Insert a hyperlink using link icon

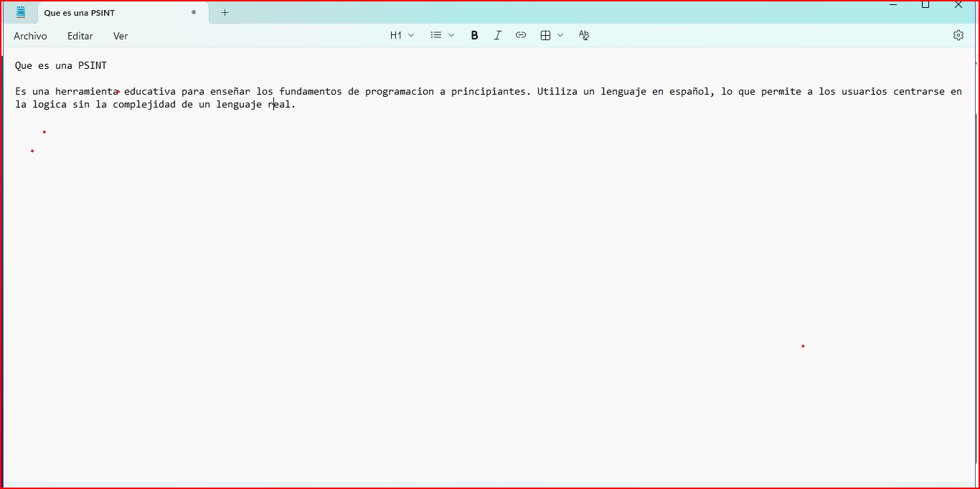(x=521, y=35)
